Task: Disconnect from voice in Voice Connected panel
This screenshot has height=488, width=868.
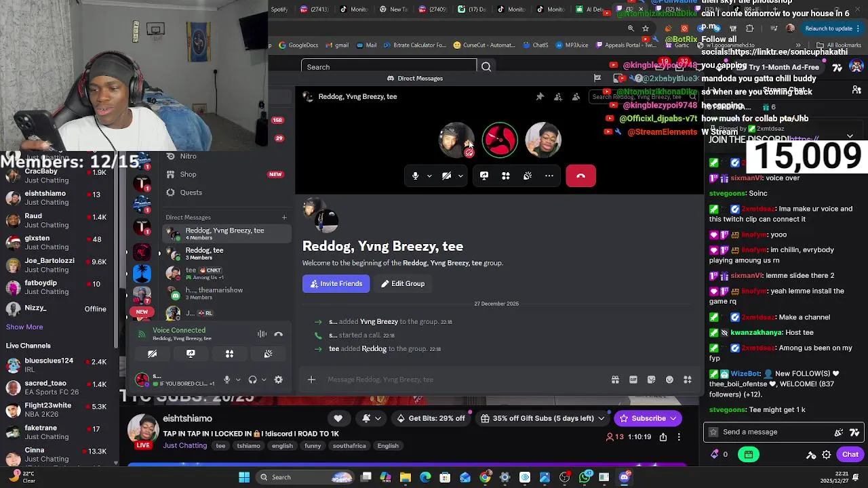Action: click(278, 334)
